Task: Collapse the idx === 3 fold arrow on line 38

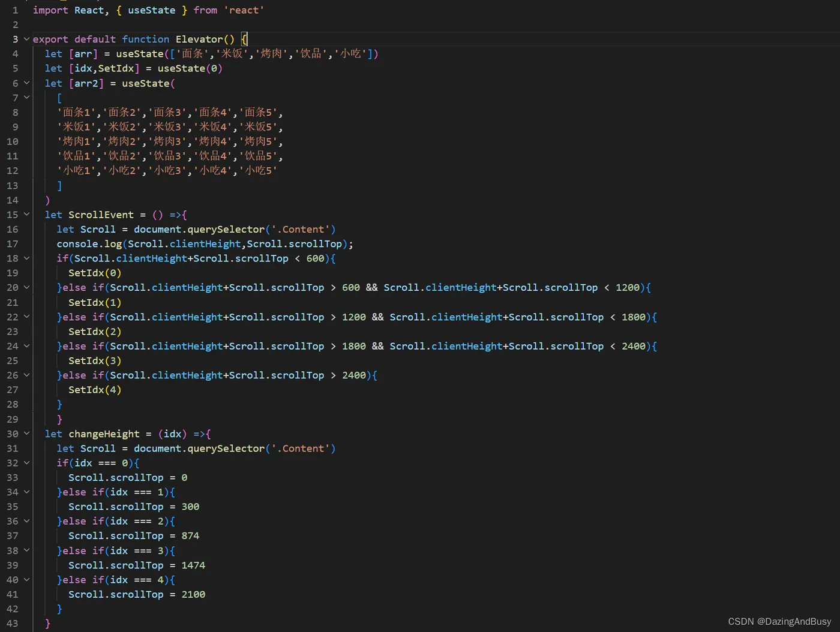Action: [26, 550]
